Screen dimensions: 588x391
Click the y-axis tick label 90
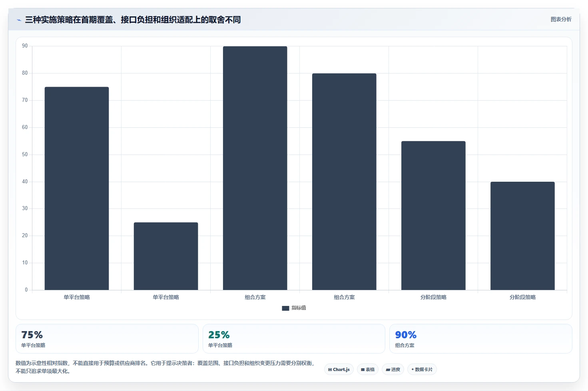25,46
